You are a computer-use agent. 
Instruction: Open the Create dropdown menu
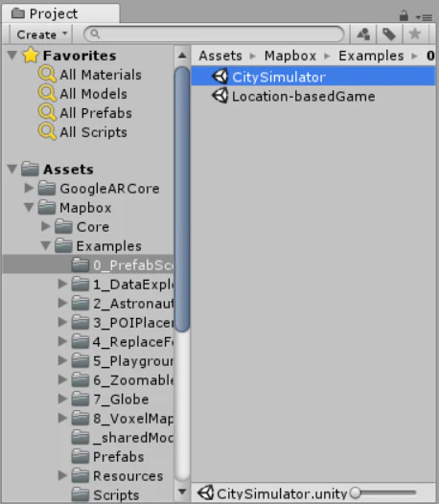pos(42,34)
